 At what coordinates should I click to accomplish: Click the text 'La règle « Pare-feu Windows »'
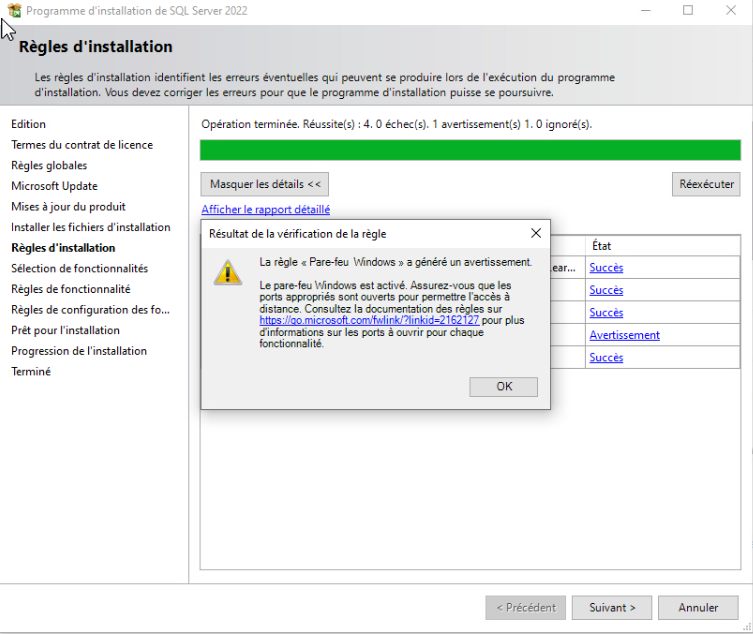332,262
